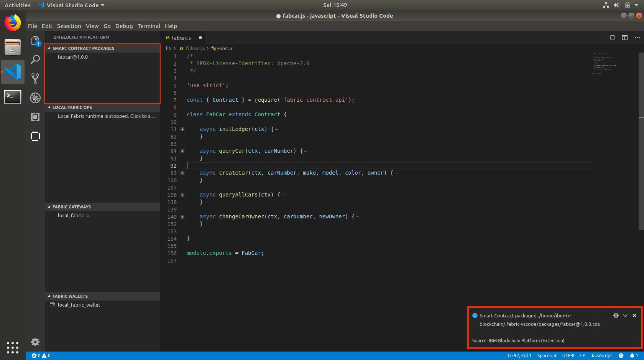Screen dimensions: 644x360
Task: Open the View menu
Action: (x=92, y=26)
